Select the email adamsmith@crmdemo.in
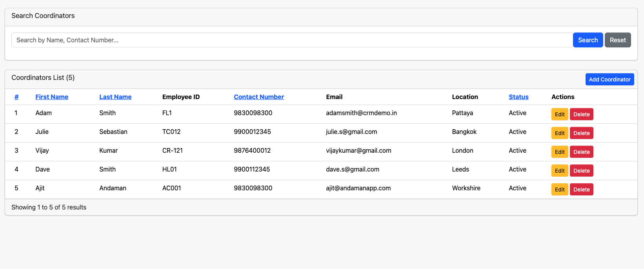 361,113
